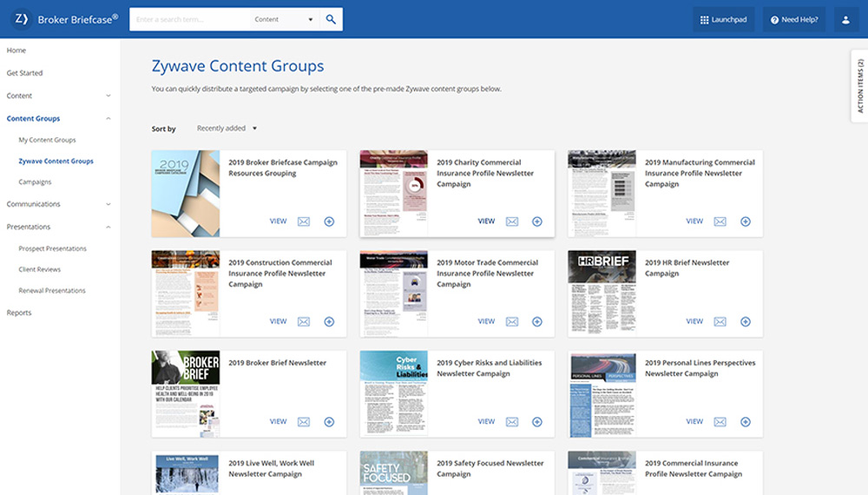View the 2019 Motor Trade Commercial campaign
This screenshot has height=495, width=868.
point(486,321)
